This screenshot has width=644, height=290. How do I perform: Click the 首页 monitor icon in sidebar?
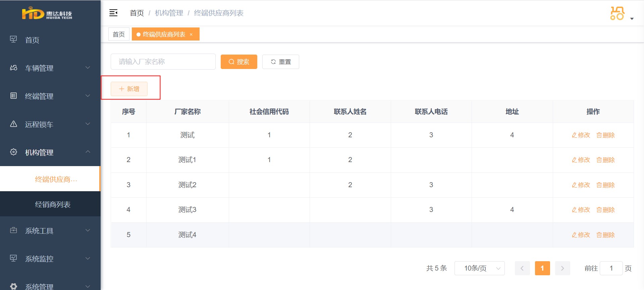click(x=13, y=40)
